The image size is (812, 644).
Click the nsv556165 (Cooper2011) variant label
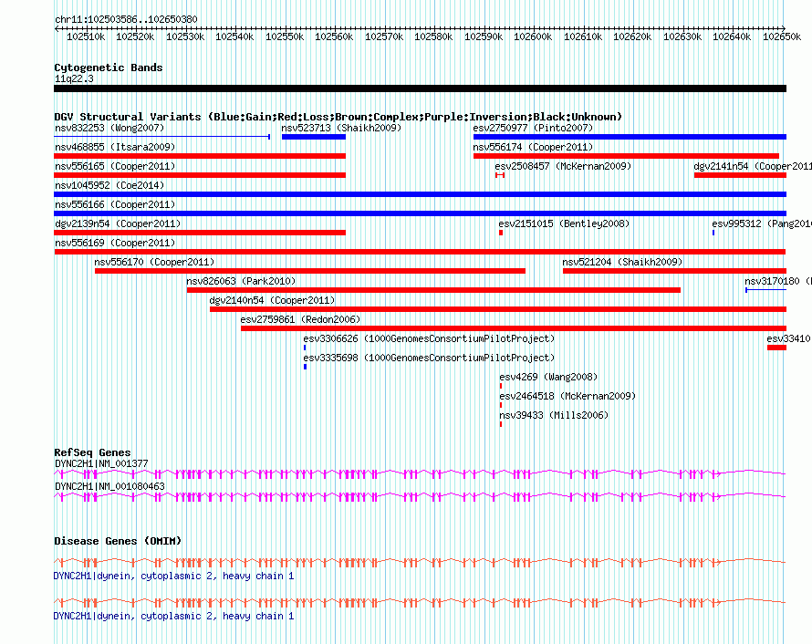click(x=115, y=166)
